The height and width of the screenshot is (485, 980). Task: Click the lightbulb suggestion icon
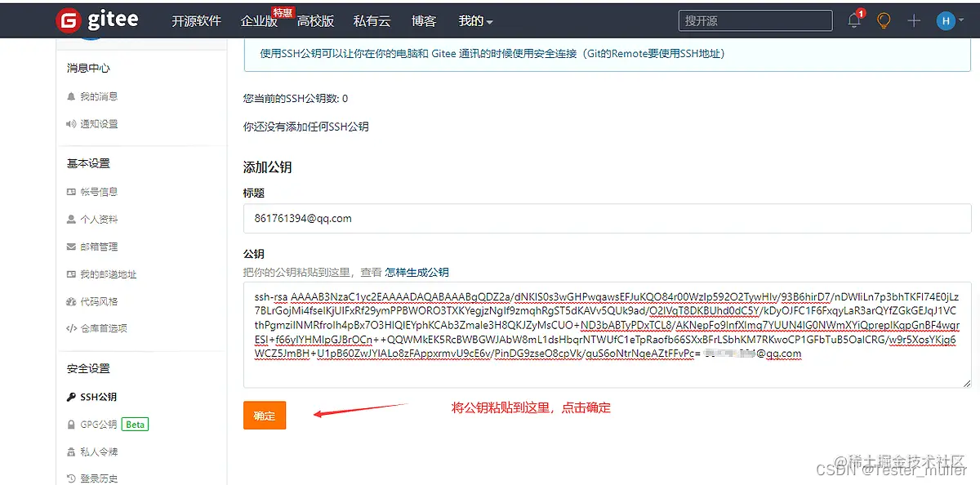[x=884, y=20]
